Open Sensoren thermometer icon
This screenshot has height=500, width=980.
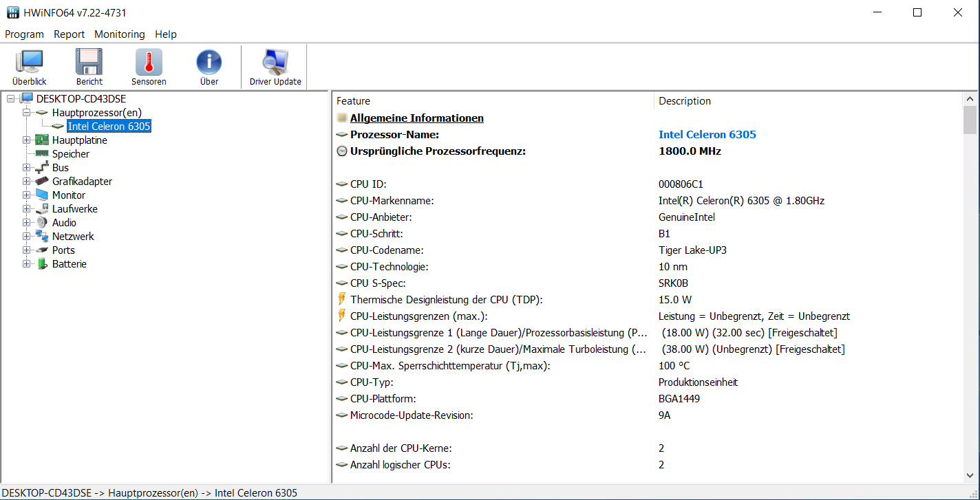(149, 63)
